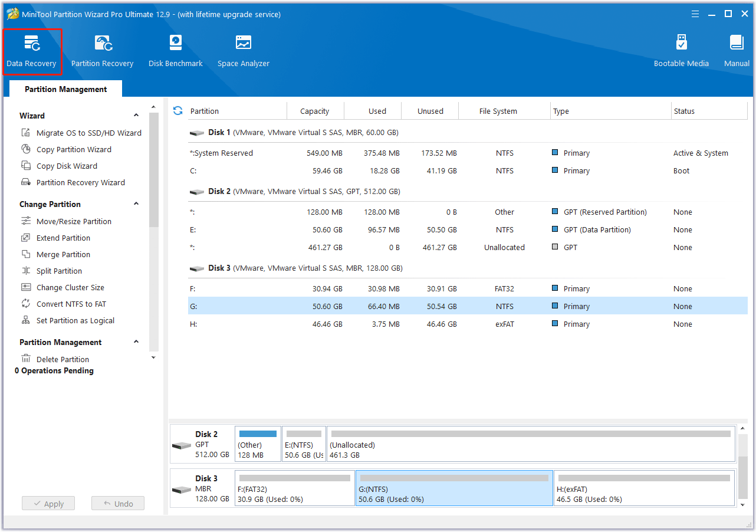Sort by Type column header
This screenshot has width=756, height=532.
[611, 111]
